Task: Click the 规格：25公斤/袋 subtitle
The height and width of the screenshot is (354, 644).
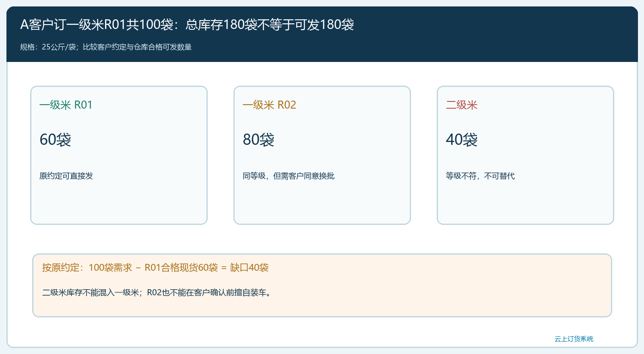Action: 106,47
